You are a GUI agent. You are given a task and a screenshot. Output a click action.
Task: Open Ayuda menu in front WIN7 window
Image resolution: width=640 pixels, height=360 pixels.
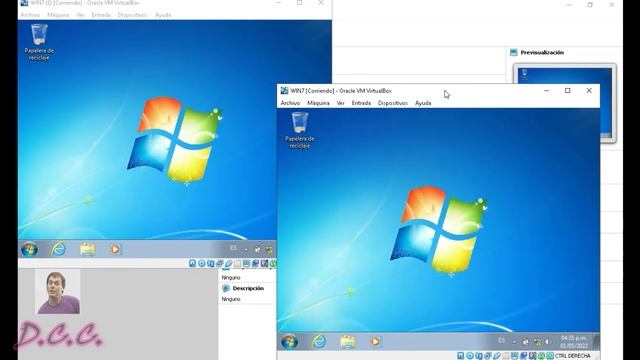coord(423,103)
